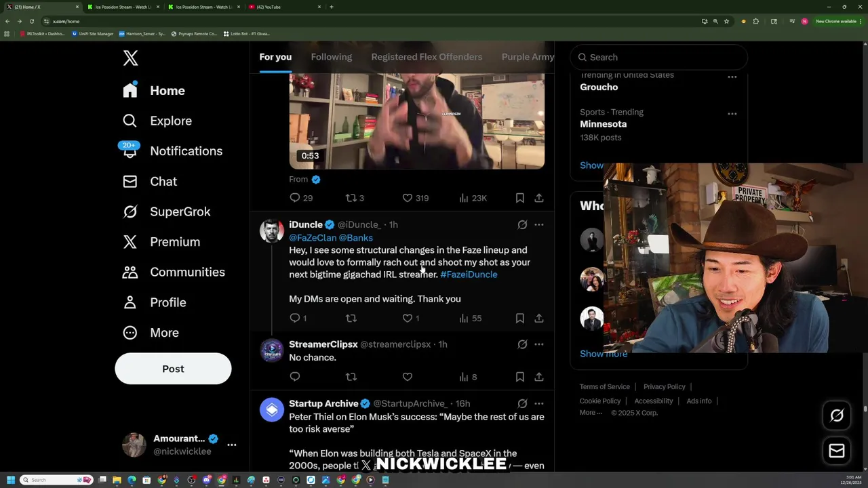Switch to YouTube browser tab
This screenshot has height=488, width=868.
tap(283, 7)
